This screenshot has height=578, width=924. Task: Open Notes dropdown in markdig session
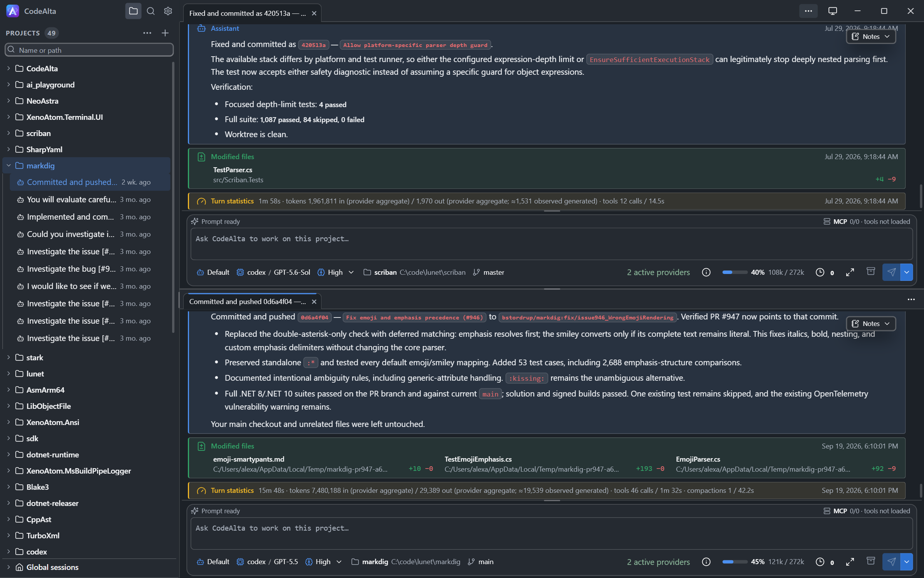871,324
